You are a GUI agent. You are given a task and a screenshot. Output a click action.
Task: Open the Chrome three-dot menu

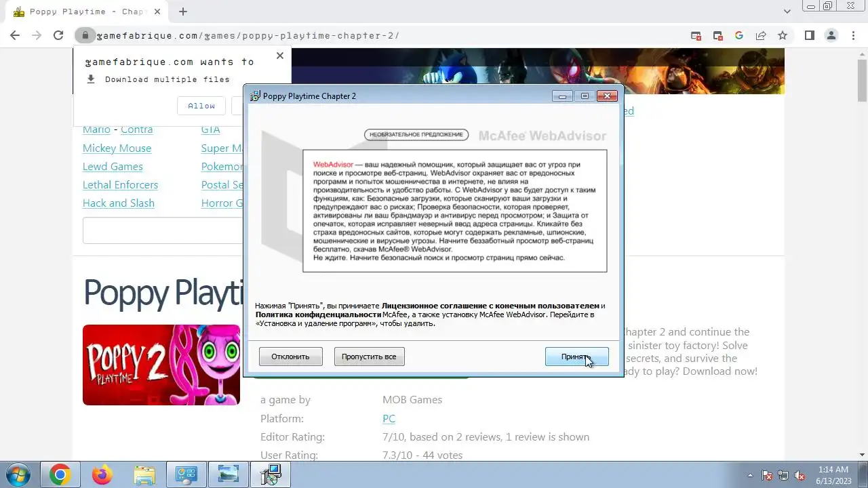click(853, 35)
